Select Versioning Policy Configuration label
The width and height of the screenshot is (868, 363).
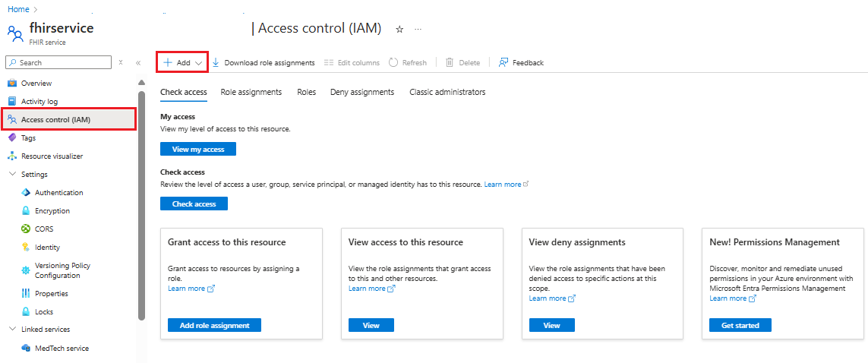pyautogui.click(x=62, y=270)
